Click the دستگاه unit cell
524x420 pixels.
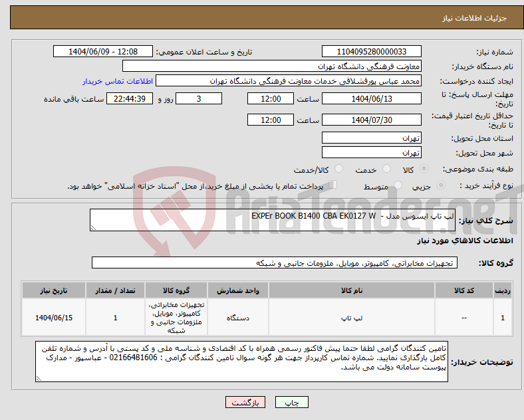[x=237, y=318]
